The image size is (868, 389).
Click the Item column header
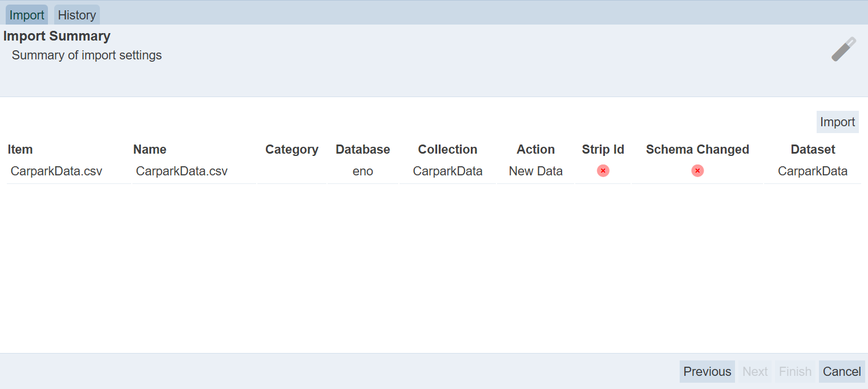point(21,150)
